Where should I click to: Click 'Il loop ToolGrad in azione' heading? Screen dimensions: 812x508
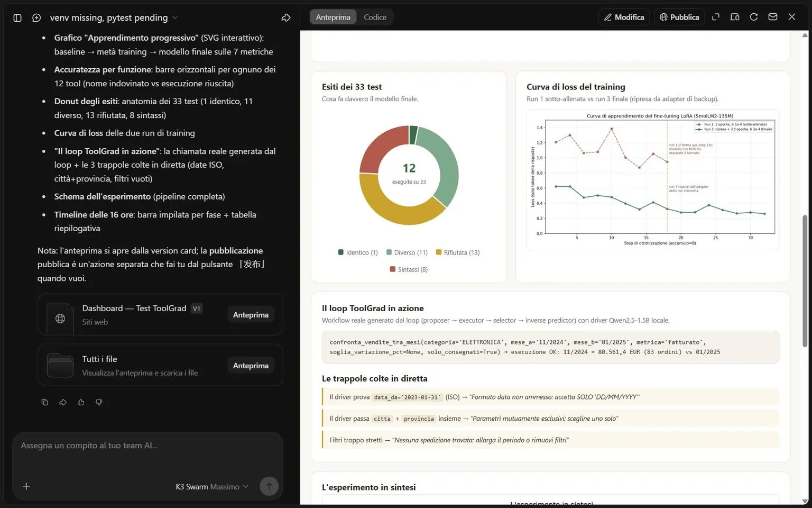point(373,308)
